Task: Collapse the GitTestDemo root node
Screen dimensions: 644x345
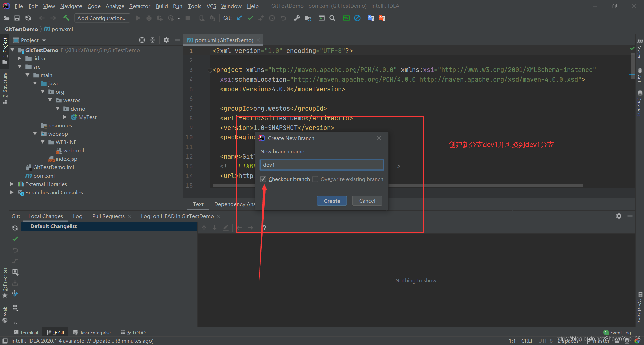Action: pos(13,50)
